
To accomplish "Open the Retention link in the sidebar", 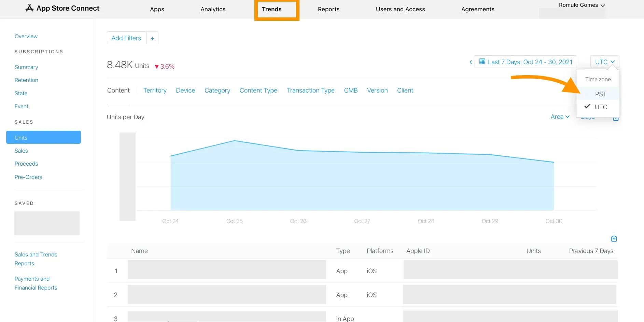I will tap(26, 80).
